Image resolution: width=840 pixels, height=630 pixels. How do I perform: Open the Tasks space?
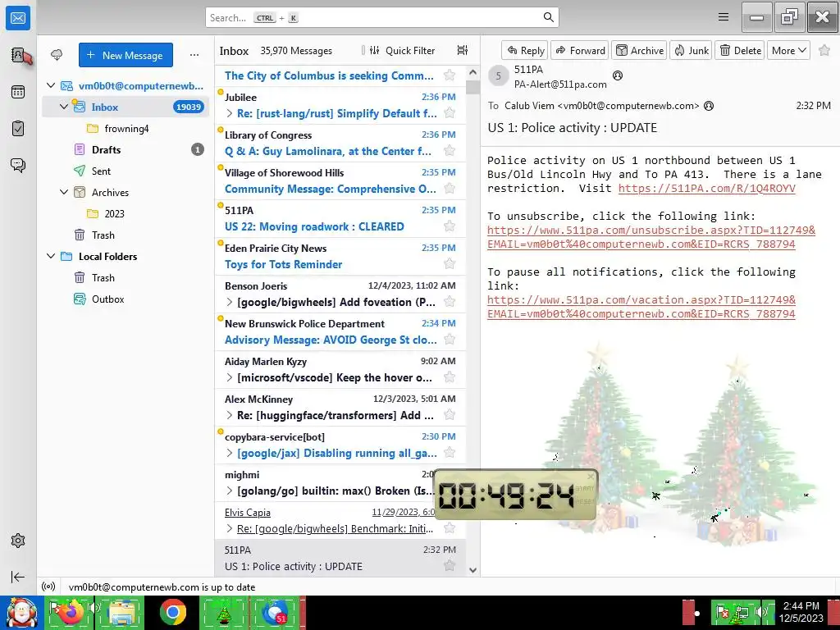click(18, 129)
